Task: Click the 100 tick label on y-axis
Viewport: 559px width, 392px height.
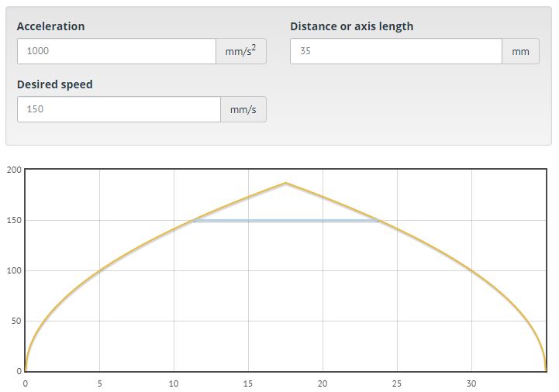Action: pyautogui.click(x=14, y=271)
